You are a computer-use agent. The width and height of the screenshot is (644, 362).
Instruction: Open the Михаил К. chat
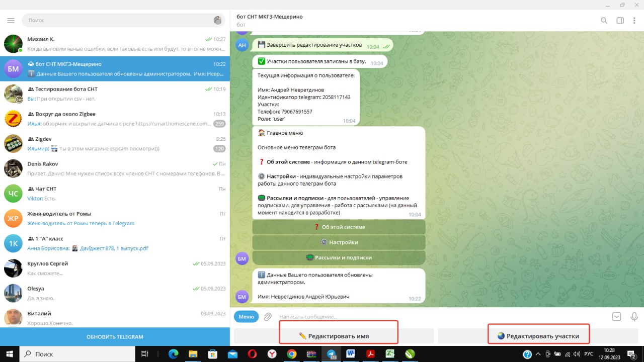pos(115,44)
